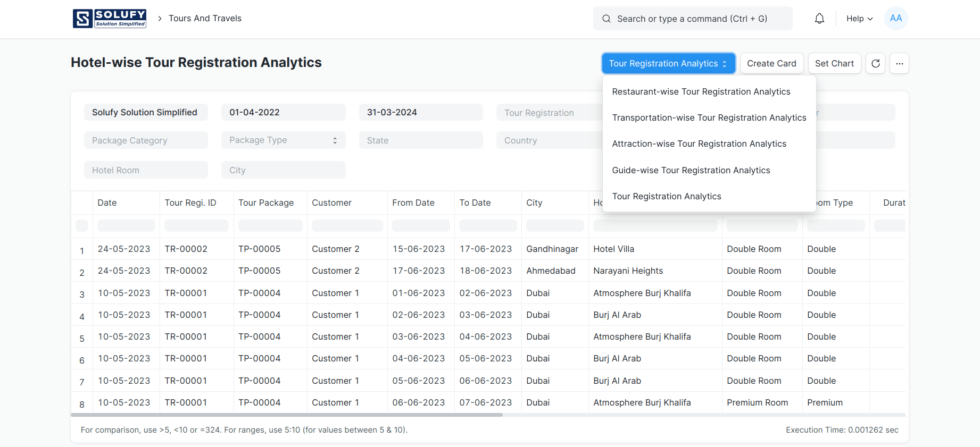Image resolution: width=980 pixels, height=447 pixels.
Task: Open the Help dropdown
Action: point(859,19)
